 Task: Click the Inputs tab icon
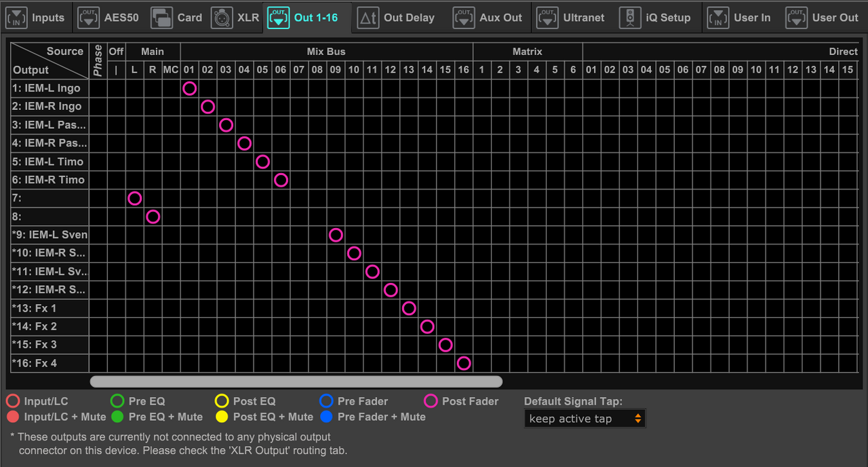pos(17,18)
